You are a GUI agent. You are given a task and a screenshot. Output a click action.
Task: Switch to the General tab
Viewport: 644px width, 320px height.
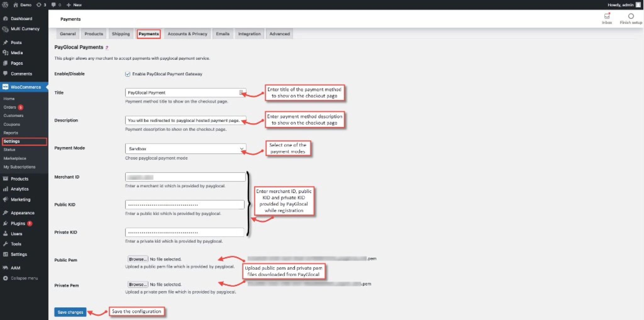[x=68, y=34]
